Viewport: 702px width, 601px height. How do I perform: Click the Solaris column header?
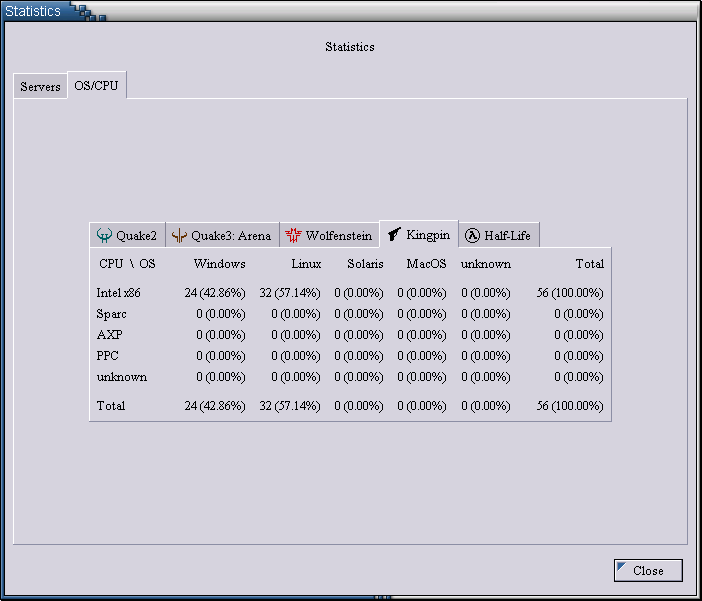(365, 264)
